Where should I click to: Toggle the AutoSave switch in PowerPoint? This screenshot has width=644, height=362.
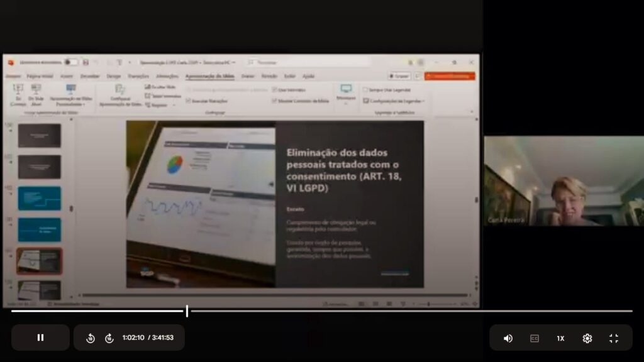(x=70, y=62)
